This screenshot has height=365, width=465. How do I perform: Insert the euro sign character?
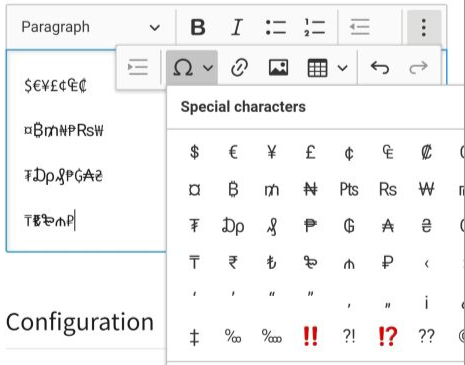[233, 152]
